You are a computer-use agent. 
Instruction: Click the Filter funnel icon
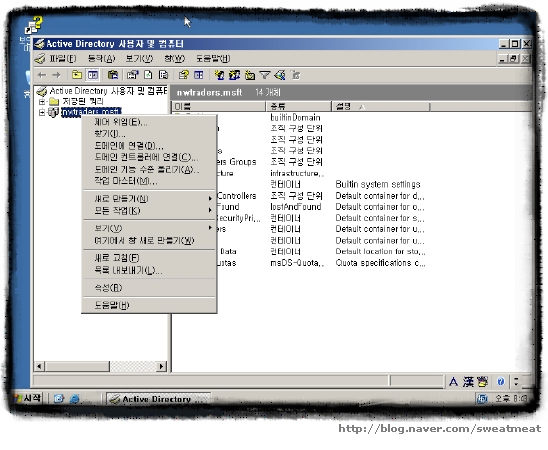[265, 75]
